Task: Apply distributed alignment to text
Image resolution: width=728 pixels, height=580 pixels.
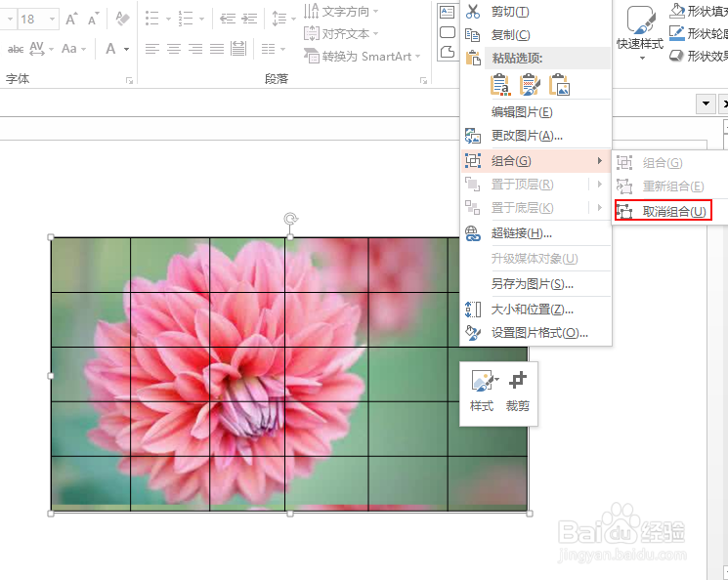Action: 238,48
